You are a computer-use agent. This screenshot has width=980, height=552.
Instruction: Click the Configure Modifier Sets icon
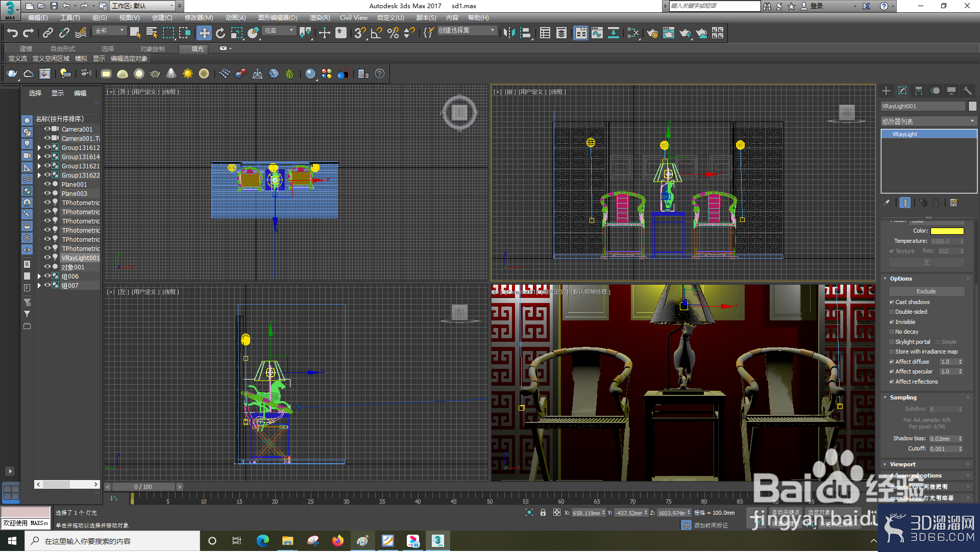pyautogui.click(x=953, y=203)
